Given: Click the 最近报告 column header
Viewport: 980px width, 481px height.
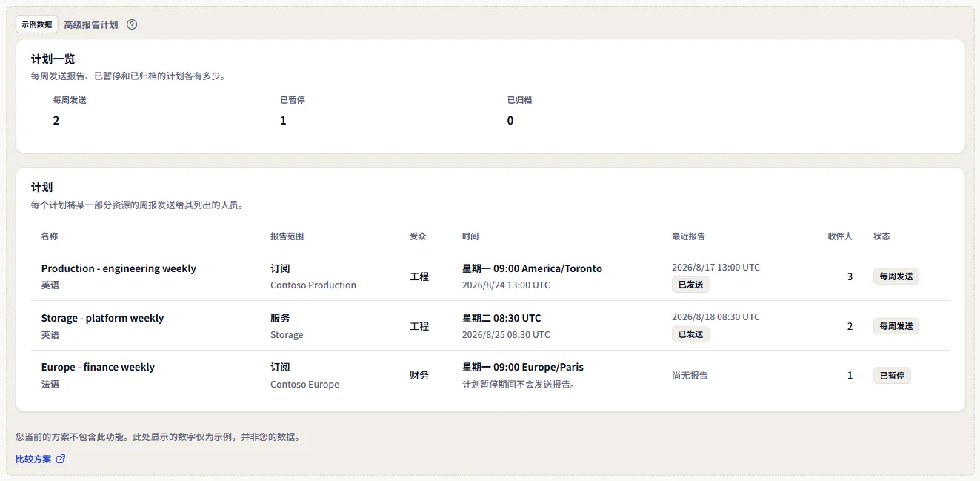Looking at the screenshot, I should (688, 236).
